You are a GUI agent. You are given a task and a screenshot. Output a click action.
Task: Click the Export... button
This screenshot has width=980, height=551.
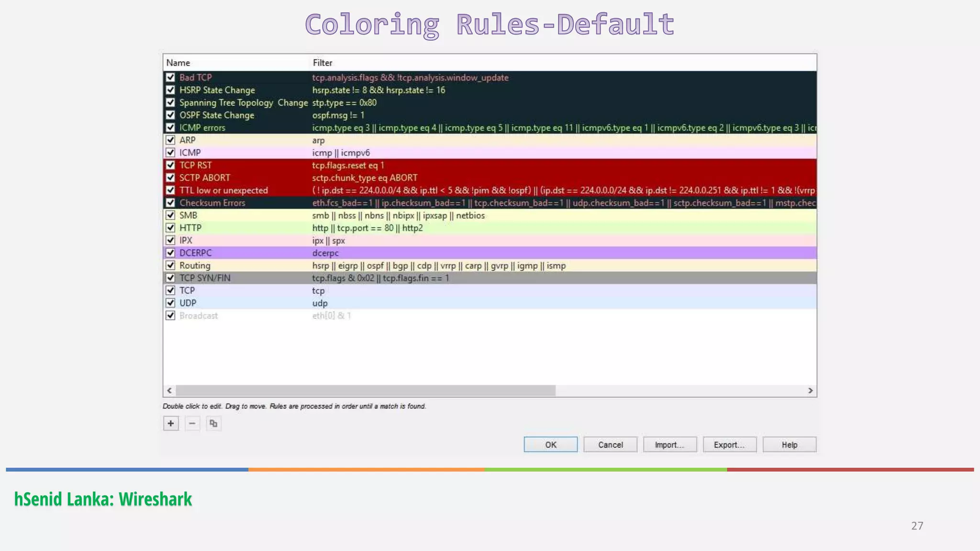pyautogui.click(x=730, y=444)
